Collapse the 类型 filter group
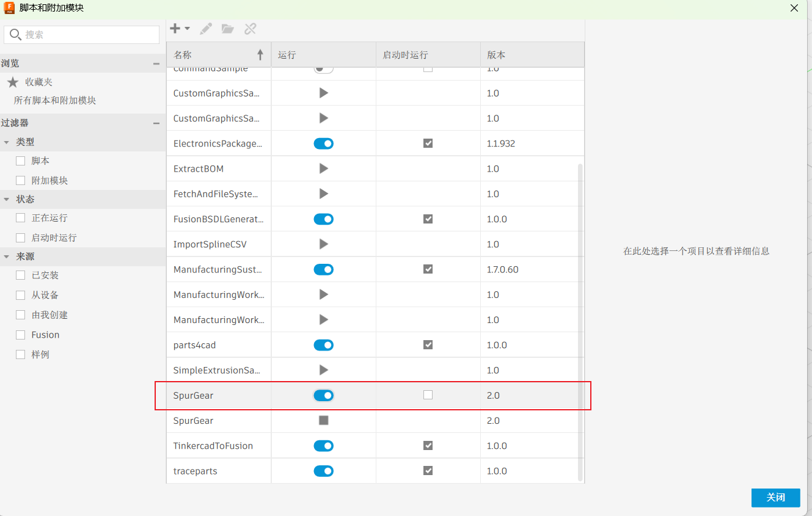The height and width of the screenshot is (516, 812). pyautogui.click(x=7, y=142)
